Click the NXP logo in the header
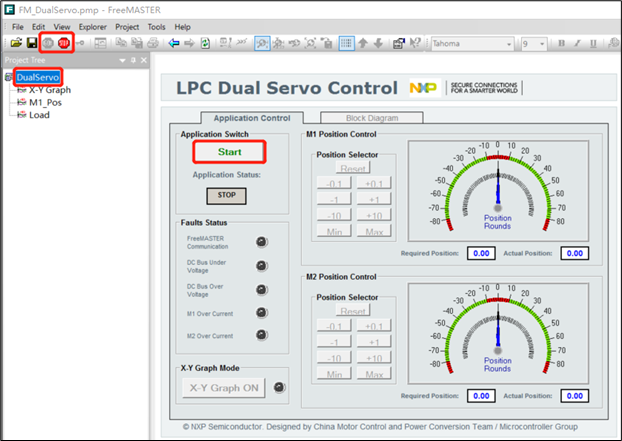 [x=424, y=87]
